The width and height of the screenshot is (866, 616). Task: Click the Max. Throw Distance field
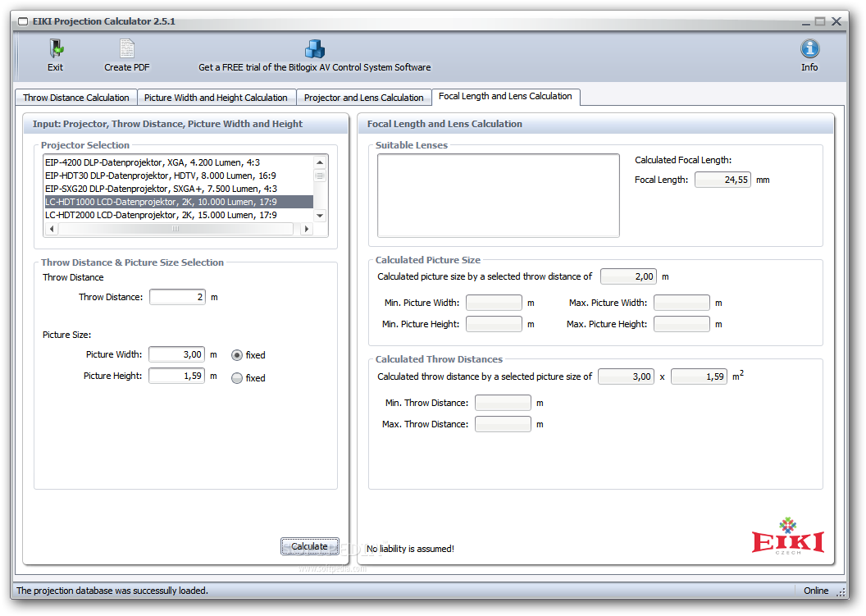(x=503, y=424)
